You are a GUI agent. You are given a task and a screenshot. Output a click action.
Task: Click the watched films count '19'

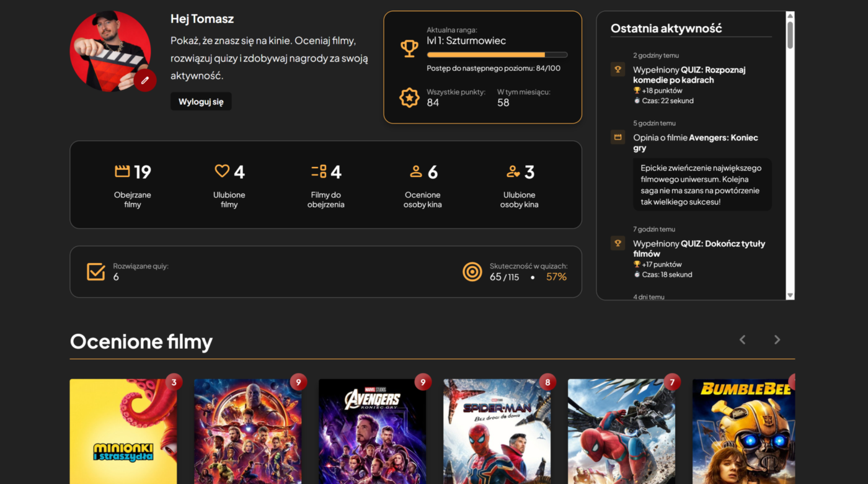coord(143,172)
